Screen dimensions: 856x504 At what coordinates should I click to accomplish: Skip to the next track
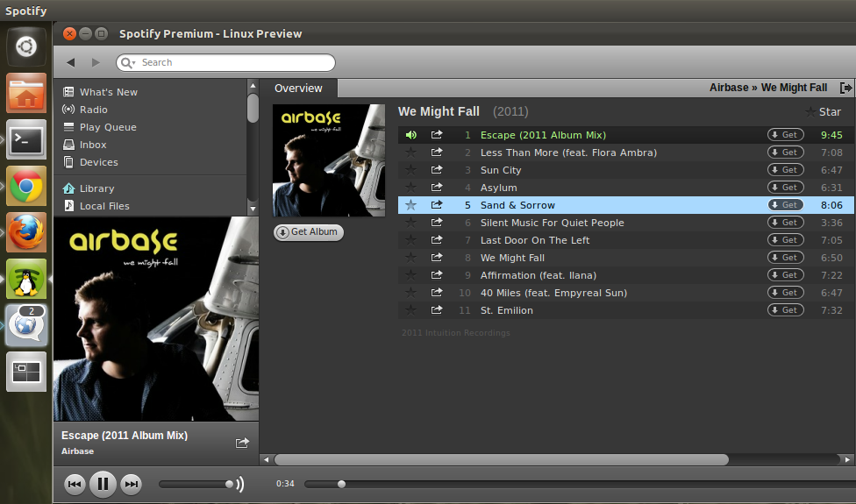[x=131, y=484]
